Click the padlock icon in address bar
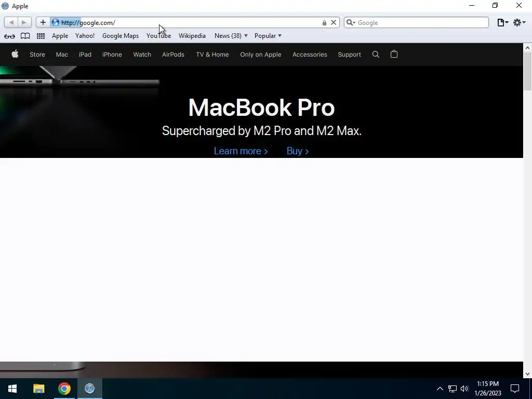This screenshot has height=399, width=532. (x=324, y=23)
